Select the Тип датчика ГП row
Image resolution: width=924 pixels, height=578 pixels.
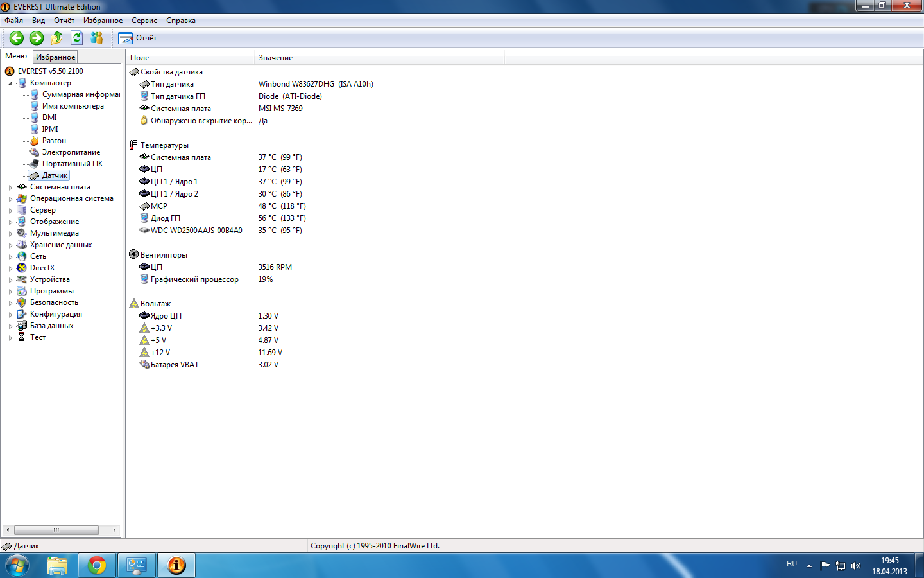231,96
